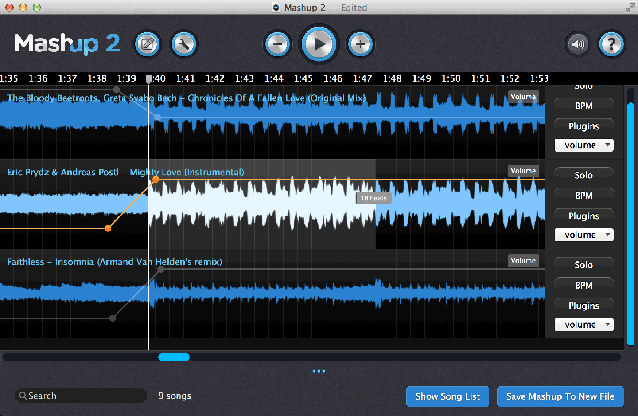Open volume dropdown for Eric Prydz track

pos(584,235)
